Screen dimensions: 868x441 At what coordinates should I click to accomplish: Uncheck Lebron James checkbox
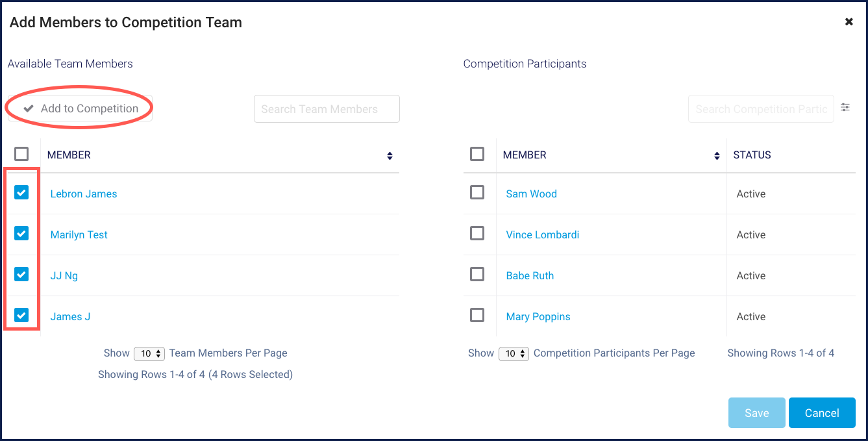(x=21, y=193)
